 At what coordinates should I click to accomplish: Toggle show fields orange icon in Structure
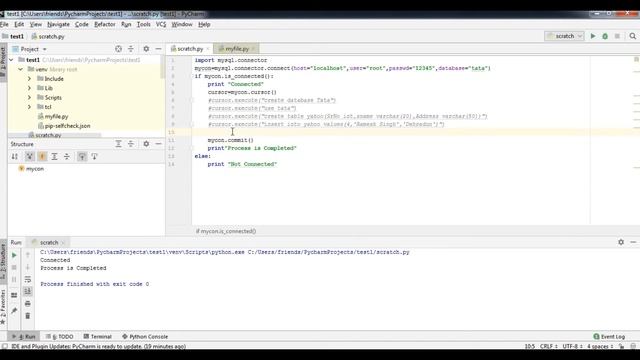(42, 156)
